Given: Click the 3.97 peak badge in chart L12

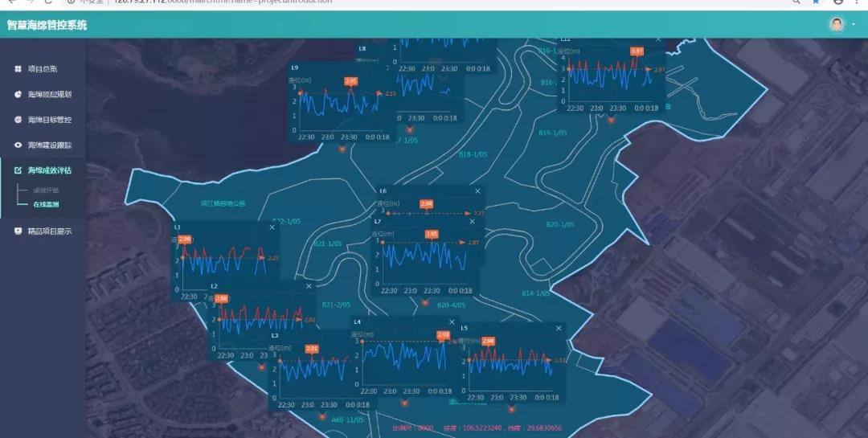Looking at the screenshot, I should click(x=637, y=51).
